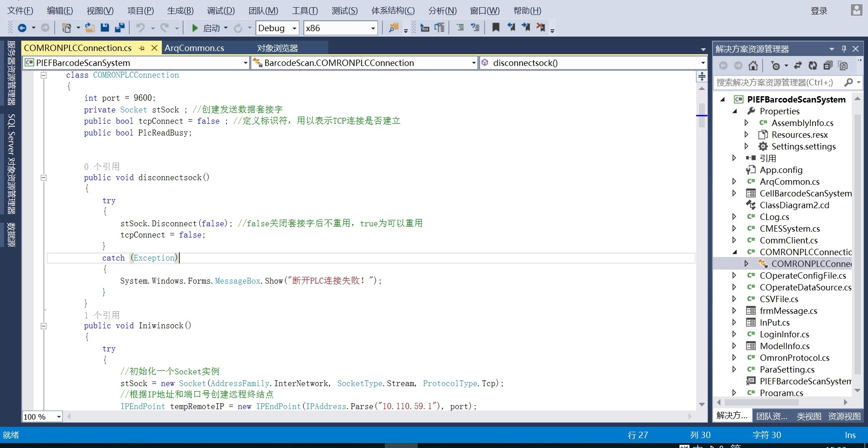Click the 登录 sign-in link
Screen dimensions: 868x448
[819, 10]
